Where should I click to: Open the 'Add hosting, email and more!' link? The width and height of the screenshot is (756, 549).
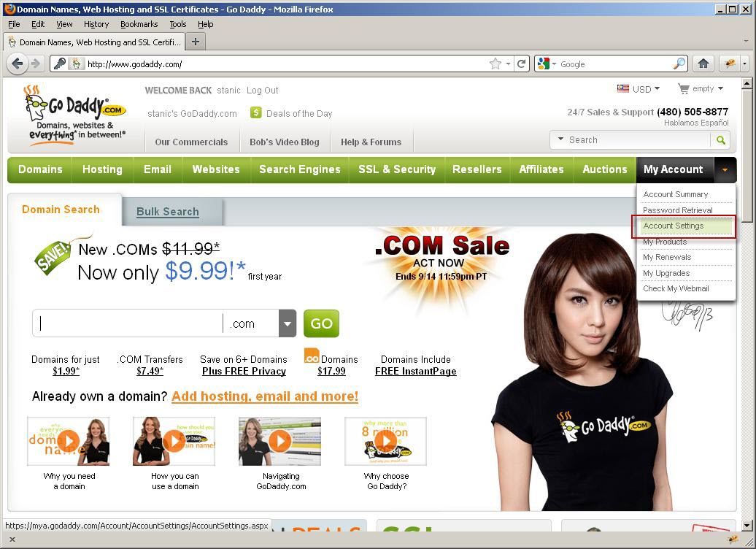coord(265,396)
